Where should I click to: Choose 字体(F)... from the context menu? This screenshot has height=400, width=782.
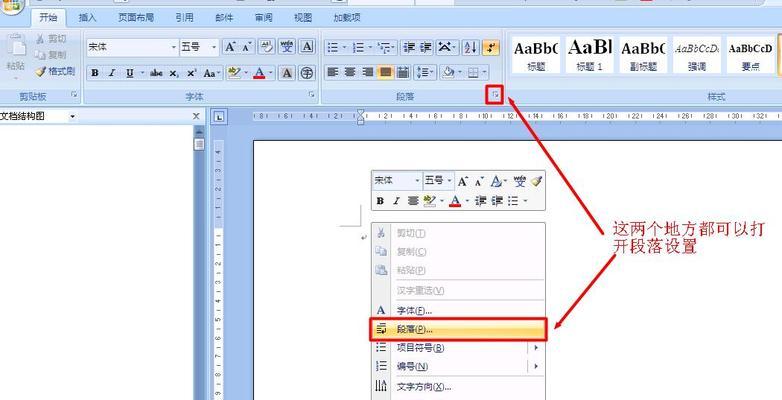click(458, 311)
